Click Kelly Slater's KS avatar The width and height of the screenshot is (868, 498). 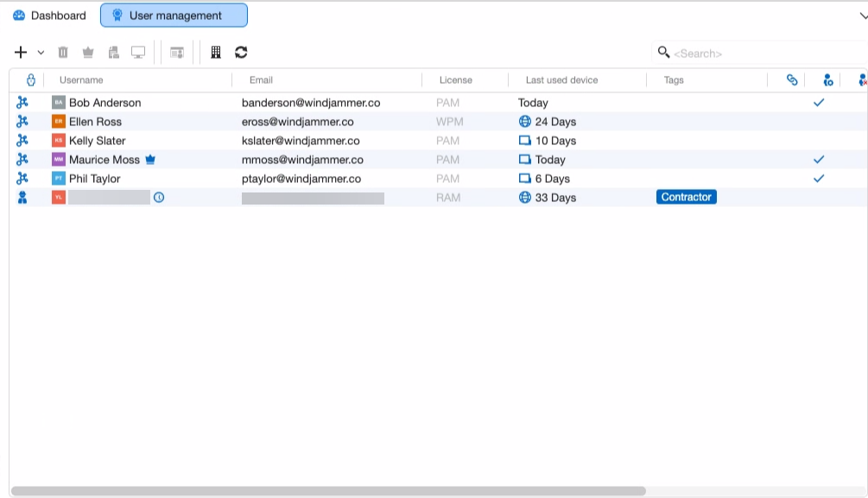pyautogui.click(x=59, y=140)
